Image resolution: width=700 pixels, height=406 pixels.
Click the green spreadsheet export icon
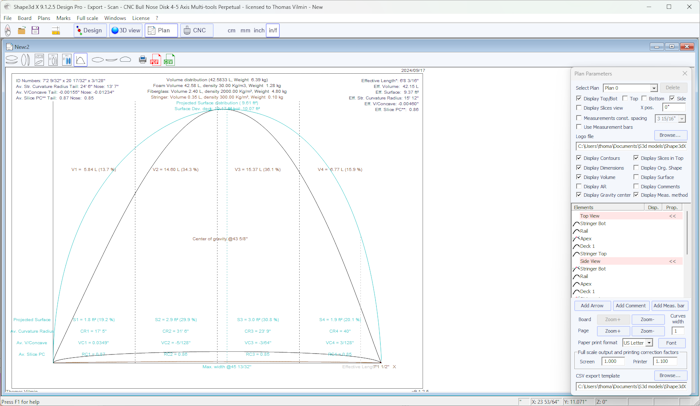point(169,60)
